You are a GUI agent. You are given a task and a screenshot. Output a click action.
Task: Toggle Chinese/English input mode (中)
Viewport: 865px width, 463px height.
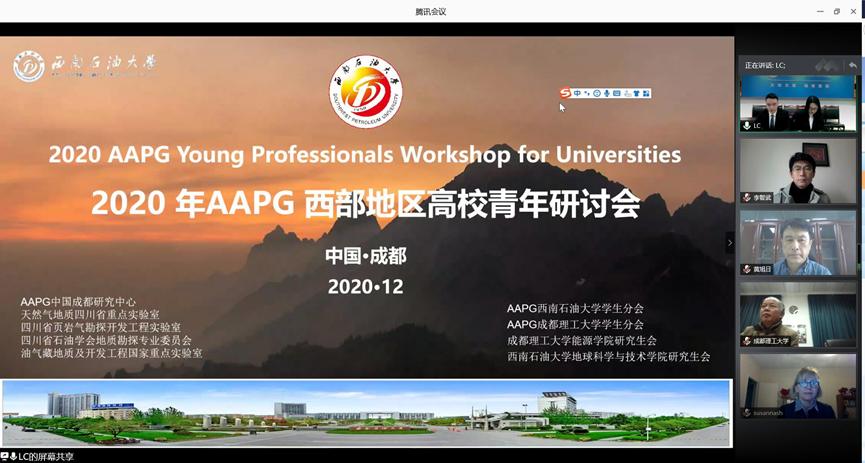577,93
